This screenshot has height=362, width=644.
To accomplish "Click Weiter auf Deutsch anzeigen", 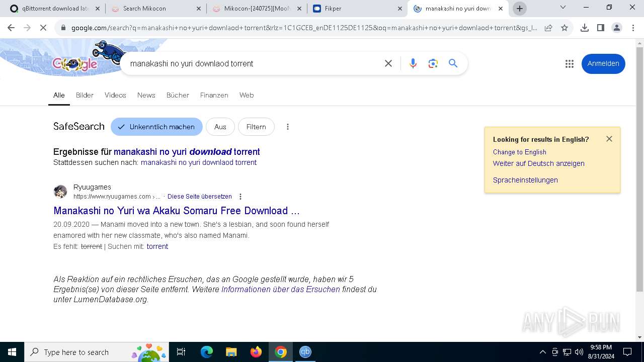I will (539, 163).
